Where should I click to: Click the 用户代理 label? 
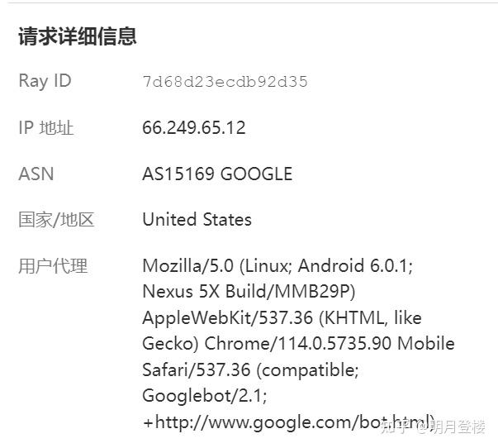pyautogui.click(x=53, y=266)
